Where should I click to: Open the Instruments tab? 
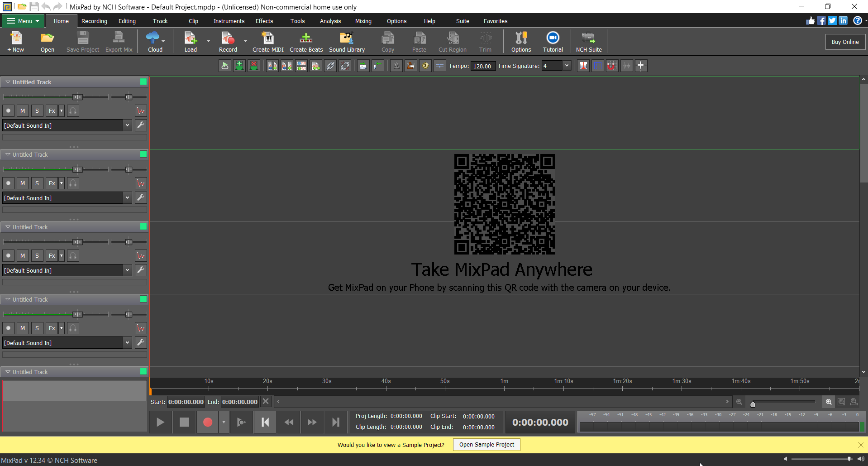pyautogui.click(x=229, y=21)
